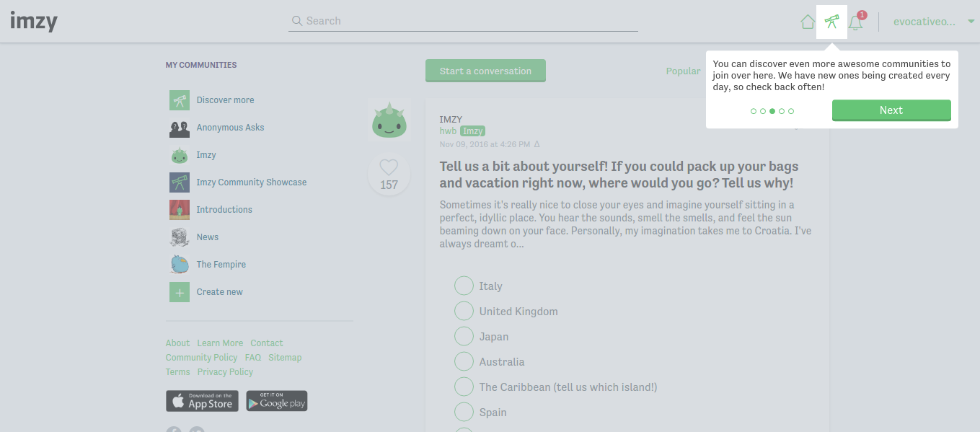The image size is (980, 432).
Task: Open the Sitemap footer link
Action: click(285, 358)
